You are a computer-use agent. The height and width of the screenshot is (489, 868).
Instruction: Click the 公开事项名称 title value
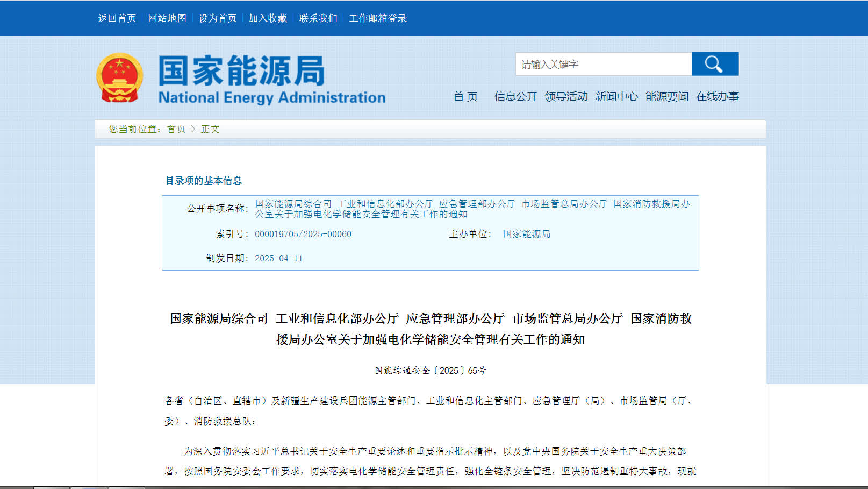(x=472, y=209)
